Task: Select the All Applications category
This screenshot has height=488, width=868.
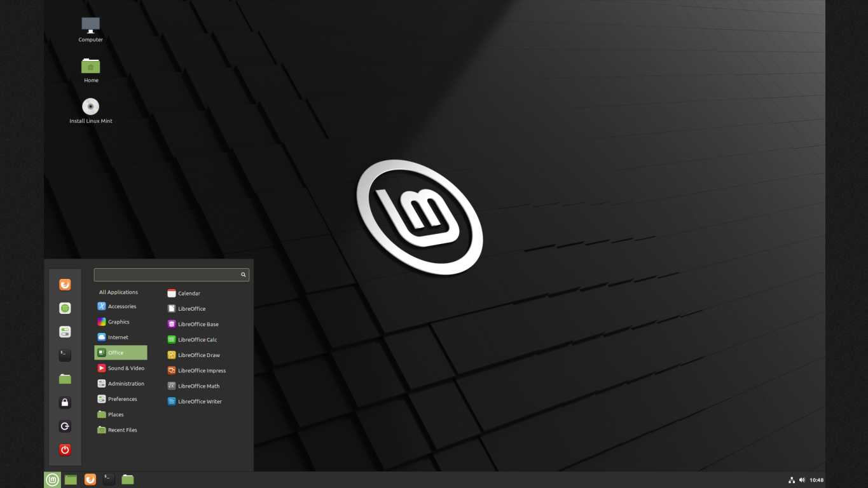Action: pos(121,292)
